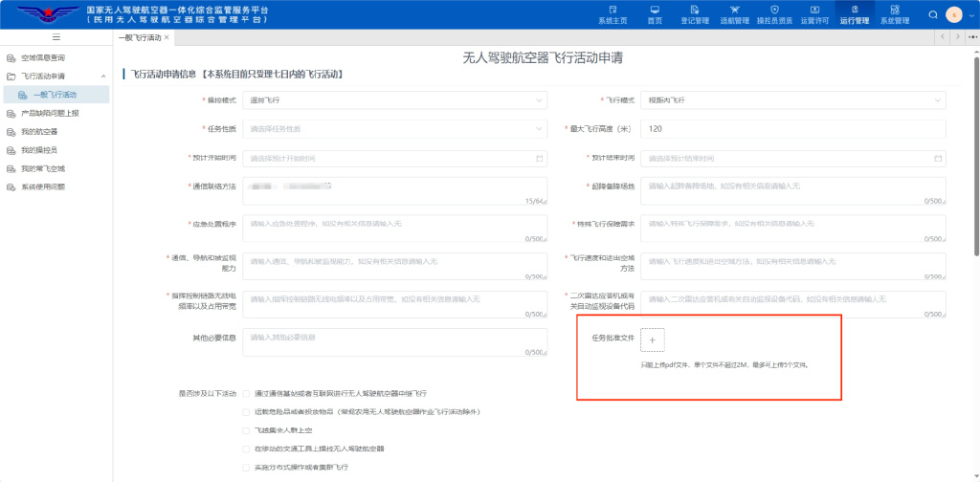Open 登记管理 module

coord(695,14)
